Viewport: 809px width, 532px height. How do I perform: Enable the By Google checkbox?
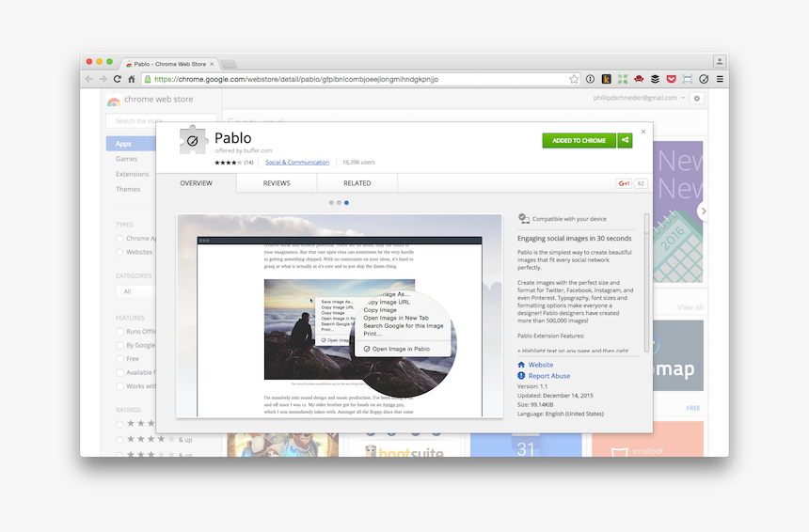pos(120,345)
